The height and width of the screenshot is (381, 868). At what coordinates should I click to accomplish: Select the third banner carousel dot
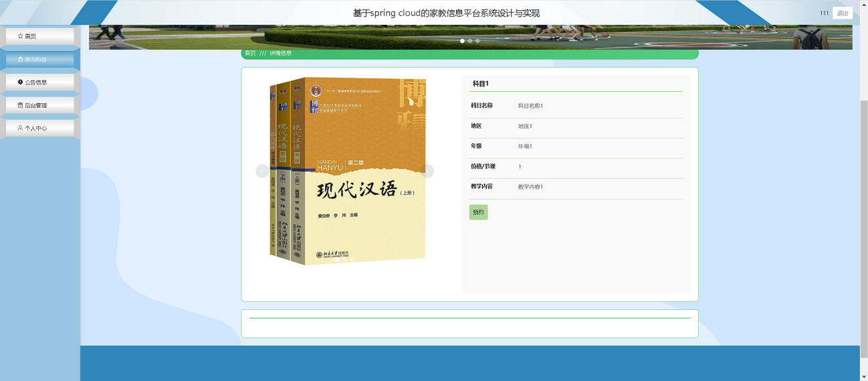(477, 41)
